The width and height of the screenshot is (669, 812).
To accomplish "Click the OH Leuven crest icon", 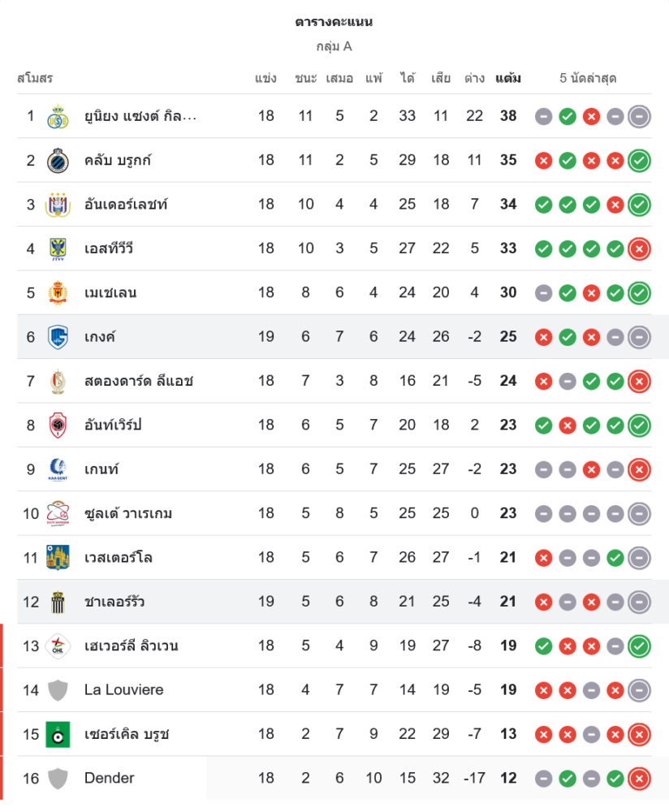I will pyautogui.click(x=57, y=646).
